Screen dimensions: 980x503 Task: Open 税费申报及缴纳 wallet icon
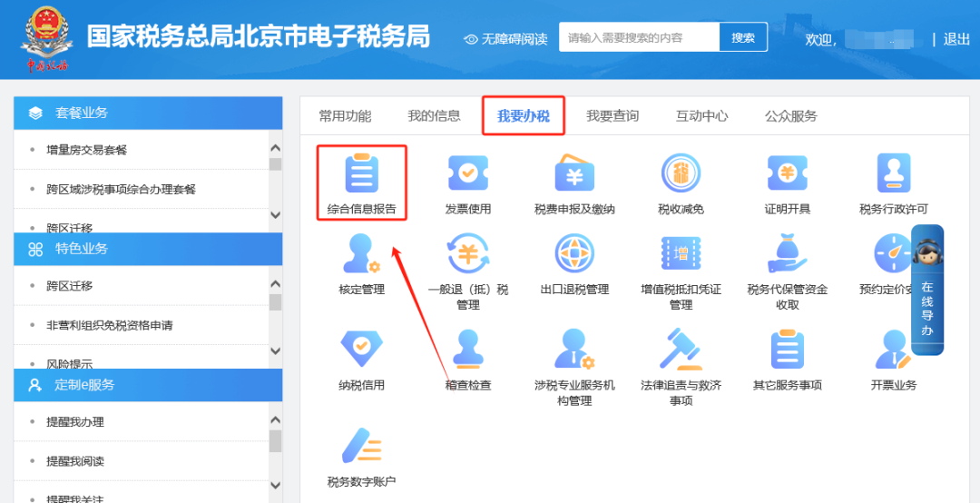(x=574, y=173)
